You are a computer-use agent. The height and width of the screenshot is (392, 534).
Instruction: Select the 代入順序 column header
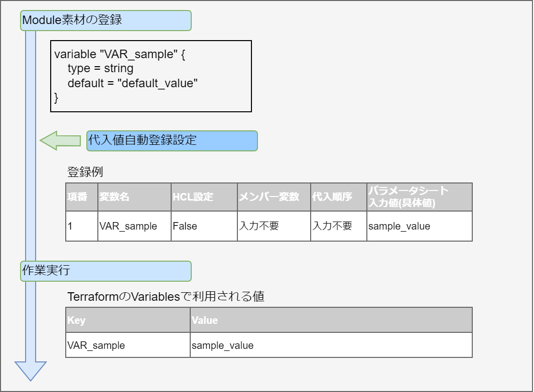tap(338, 197)
